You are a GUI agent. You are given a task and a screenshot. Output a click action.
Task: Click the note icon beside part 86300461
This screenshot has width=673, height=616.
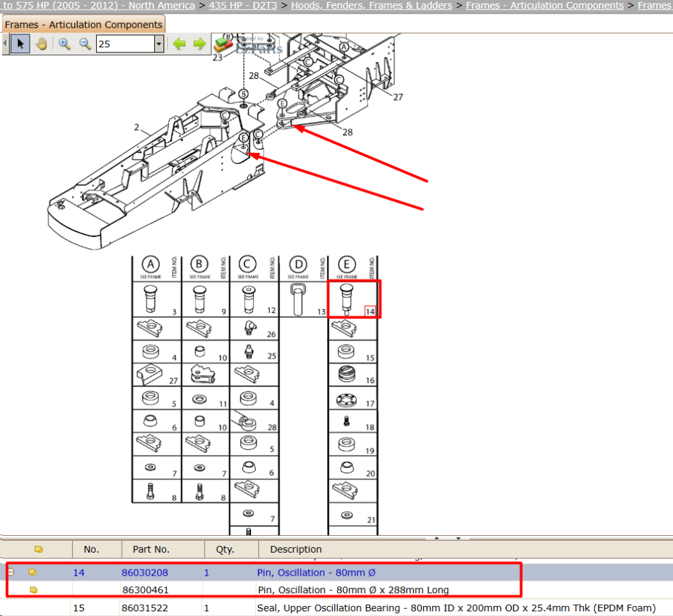[x=34, y=590]
